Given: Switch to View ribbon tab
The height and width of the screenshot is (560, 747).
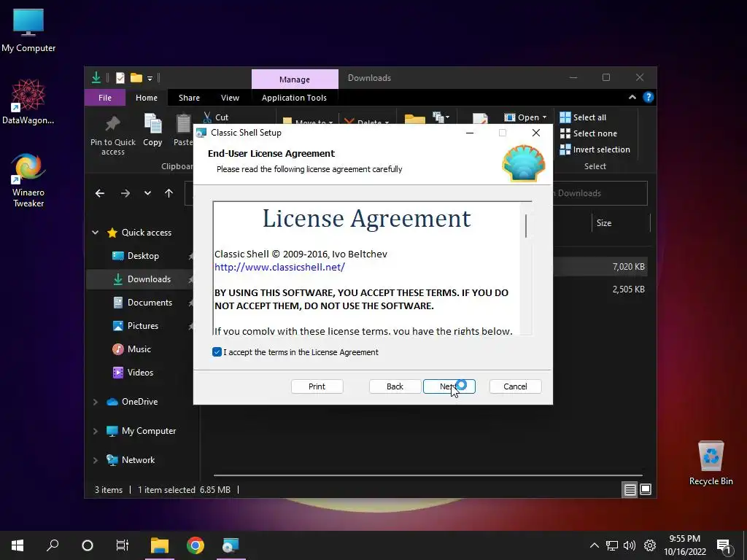Looking at the screenshot, I should tap(230, 98).
